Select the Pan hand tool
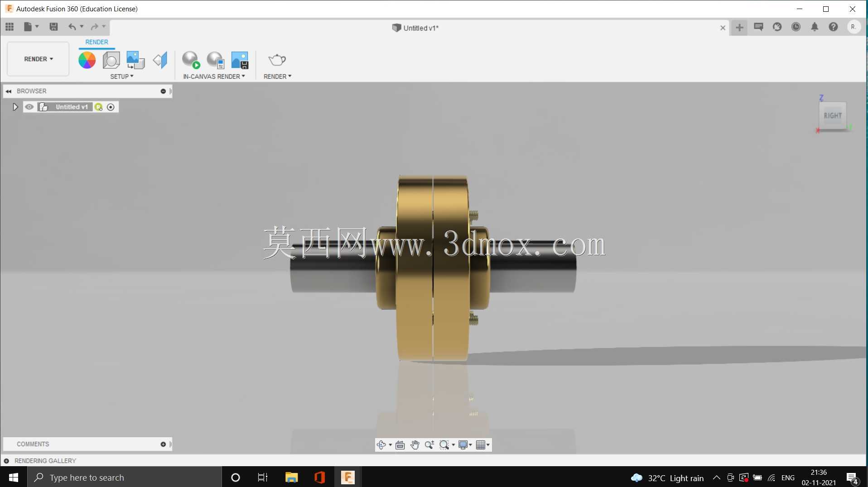Image resolution: width=868 pixels, height=487 pixels. tap(415, 445)
